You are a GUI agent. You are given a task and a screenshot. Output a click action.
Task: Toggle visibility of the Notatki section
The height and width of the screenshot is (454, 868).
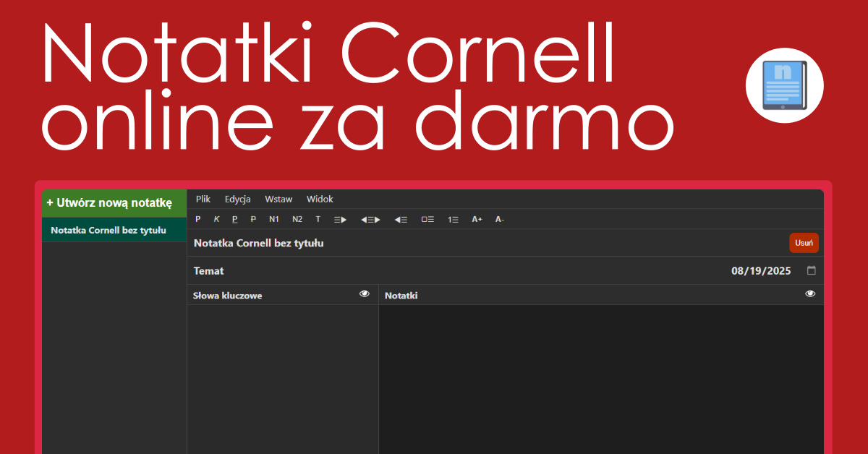810,294
